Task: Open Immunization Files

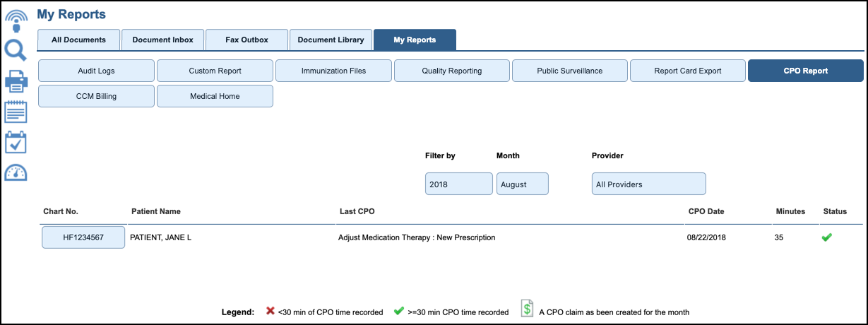Action: pos(333,71)
